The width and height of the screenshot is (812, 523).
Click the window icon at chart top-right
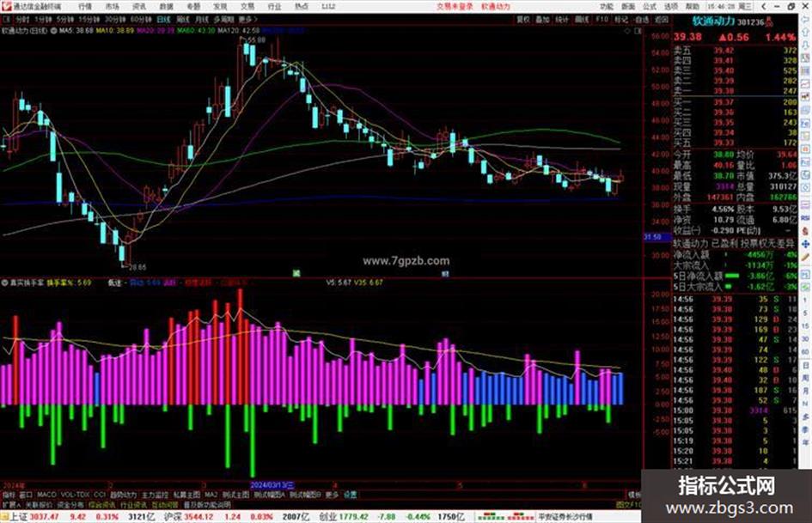(x=638, y=31)
